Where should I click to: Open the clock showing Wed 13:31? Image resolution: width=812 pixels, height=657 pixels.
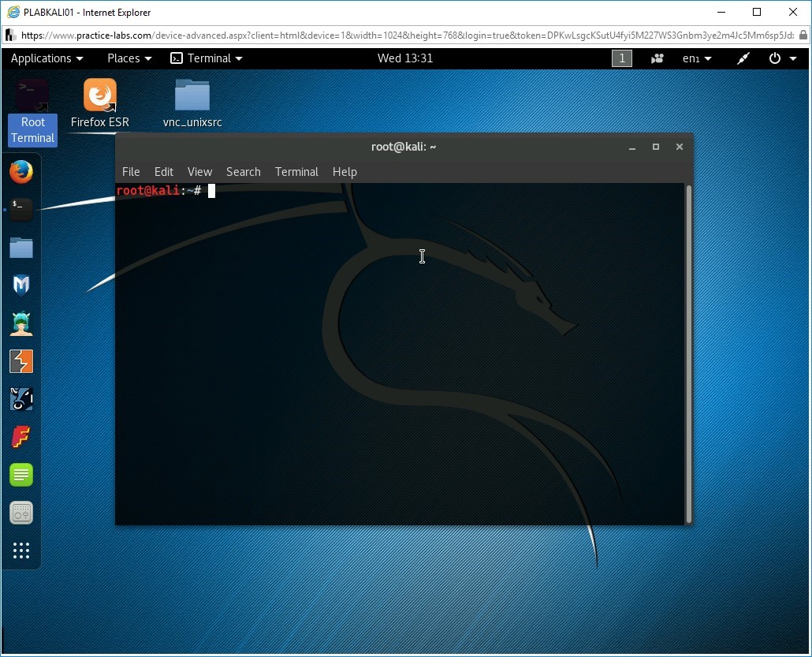click(405, 58)
